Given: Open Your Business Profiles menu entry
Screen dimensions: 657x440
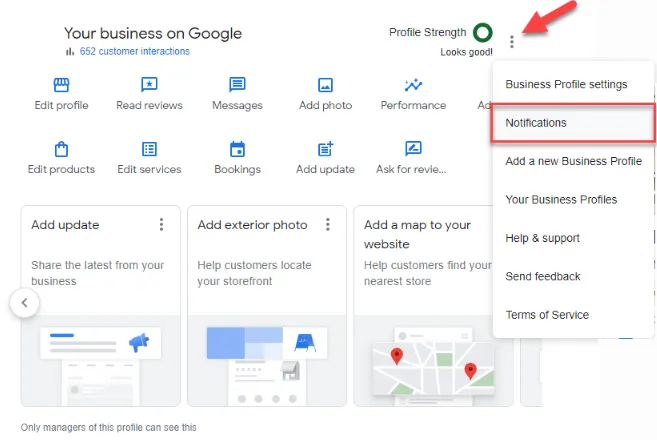Looking at the screenshot, I should click(x=574, y=199).
